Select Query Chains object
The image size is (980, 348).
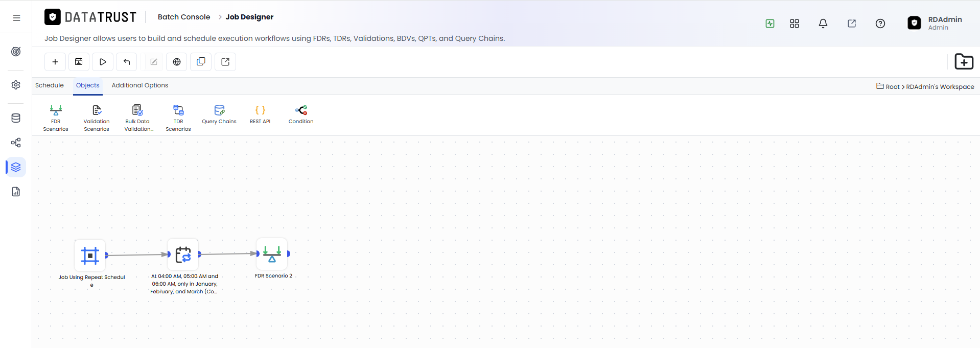(219, 114)
